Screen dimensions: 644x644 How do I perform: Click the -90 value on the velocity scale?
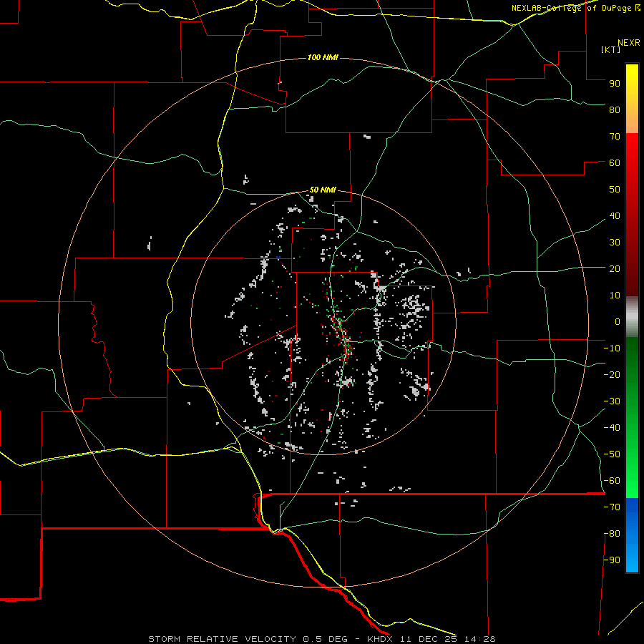[612, 560]
